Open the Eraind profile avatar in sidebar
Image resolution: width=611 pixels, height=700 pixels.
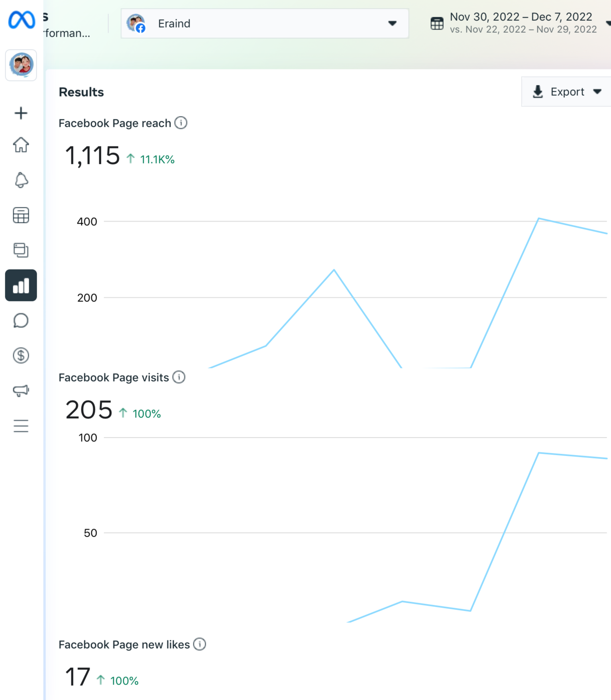(x=21, y=65)
